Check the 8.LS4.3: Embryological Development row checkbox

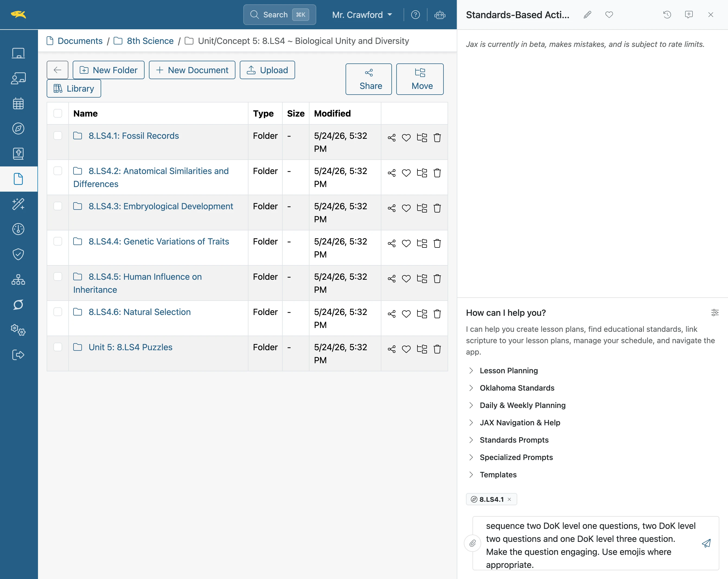click(x=58, y=206)
